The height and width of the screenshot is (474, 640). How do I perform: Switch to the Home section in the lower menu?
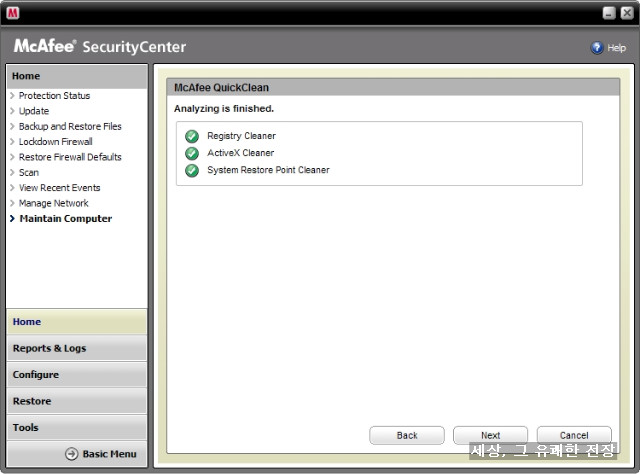77,322
